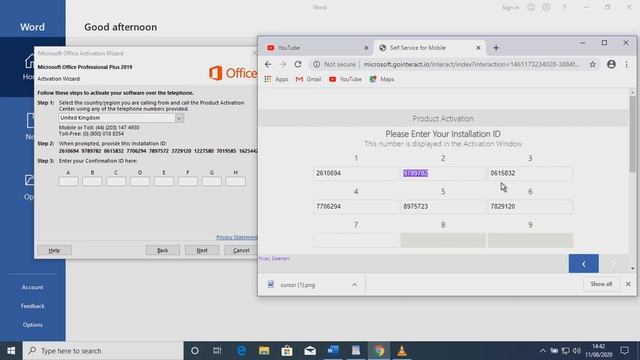Click the Type here to search box
Screen dimensions: 640x360
coord(103,351)
